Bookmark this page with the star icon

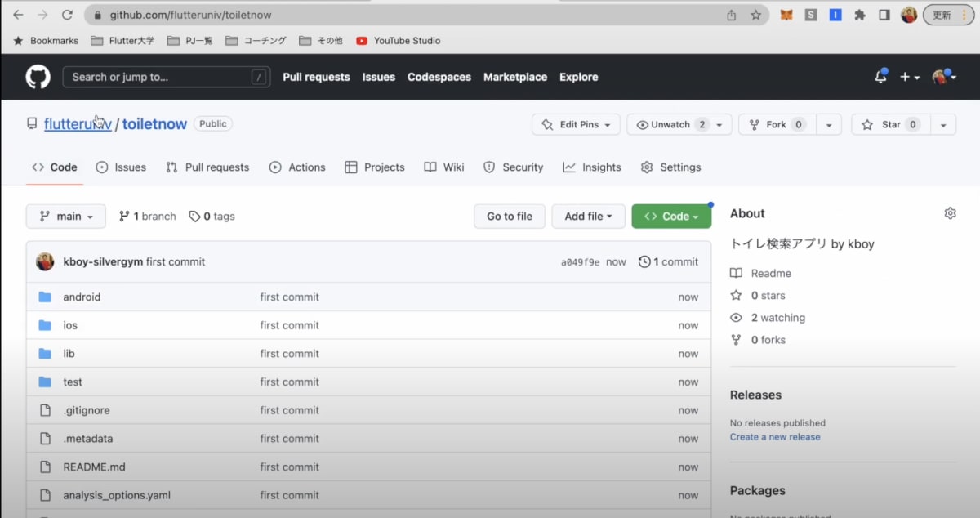coord(755,15)
